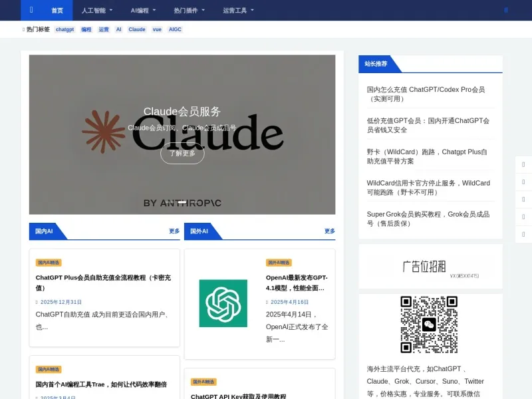Image resolution: width=532 pixels, height=399 pixels.
Task: Open 国内怎么充值 ChatGPT/Codex Pro会员 link
Action: coord(426,94)
